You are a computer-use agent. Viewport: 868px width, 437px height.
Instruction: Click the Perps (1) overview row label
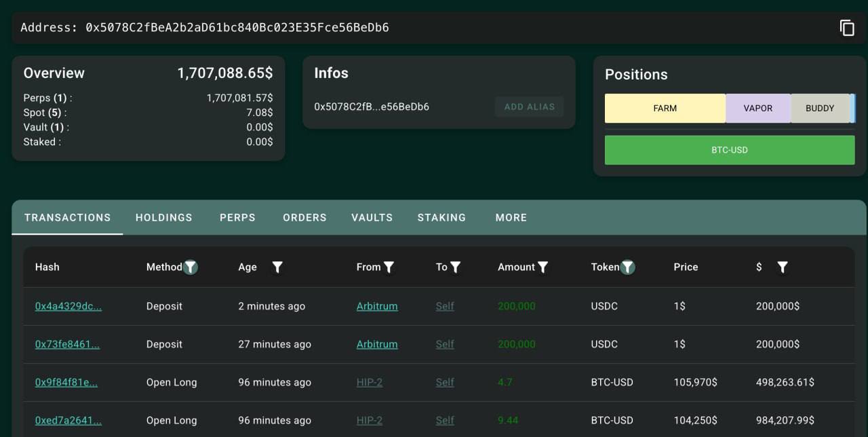(47, 98)
